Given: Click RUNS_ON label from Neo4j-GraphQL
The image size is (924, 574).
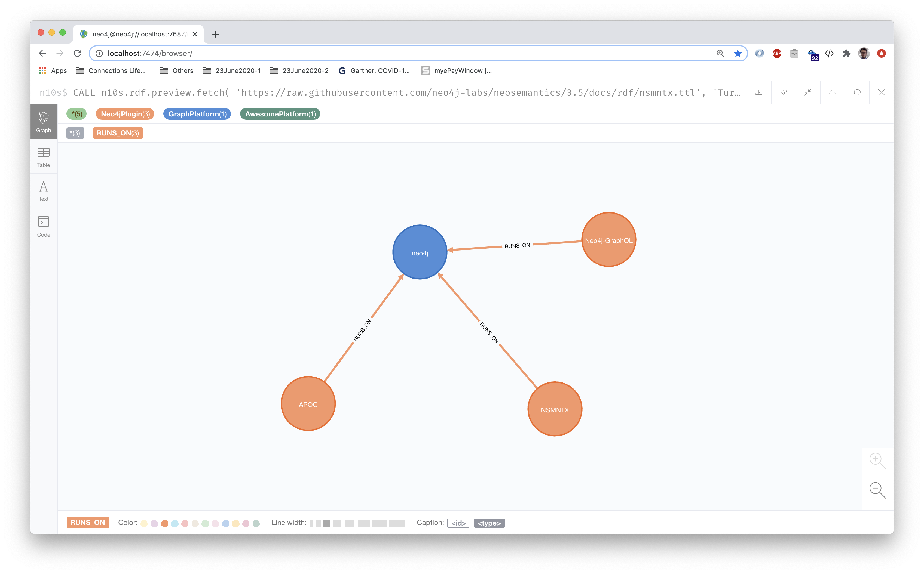Looking at the screenshot, I should point(517,246).
